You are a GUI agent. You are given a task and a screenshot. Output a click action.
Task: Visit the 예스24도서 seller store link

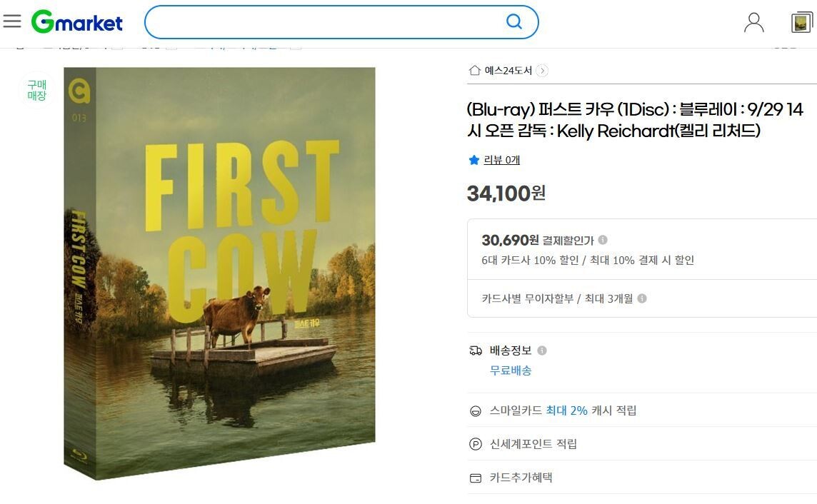[x=508, y=70]
